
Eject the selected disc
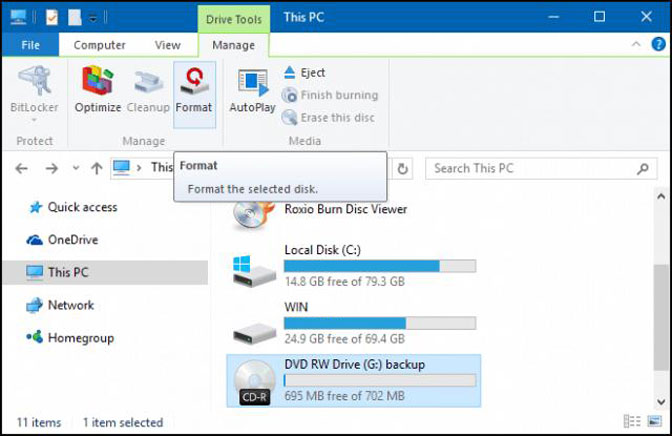pos(304,72)
